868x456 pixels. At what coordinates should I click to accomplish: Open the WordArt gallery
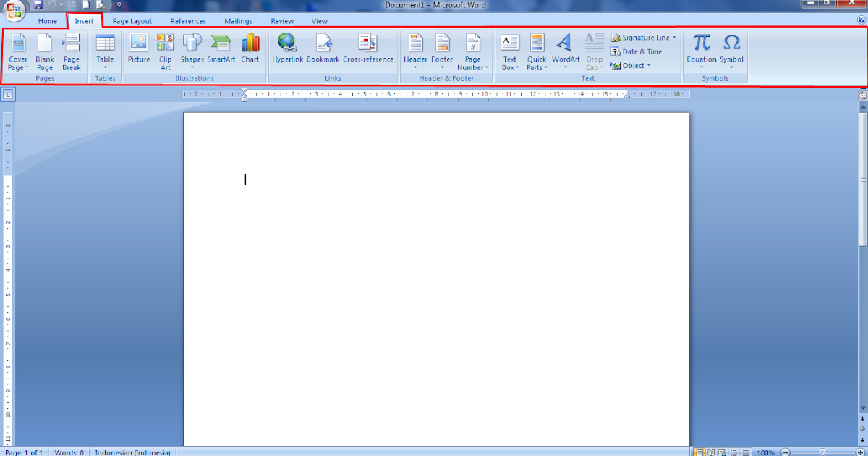click(566, 52)
